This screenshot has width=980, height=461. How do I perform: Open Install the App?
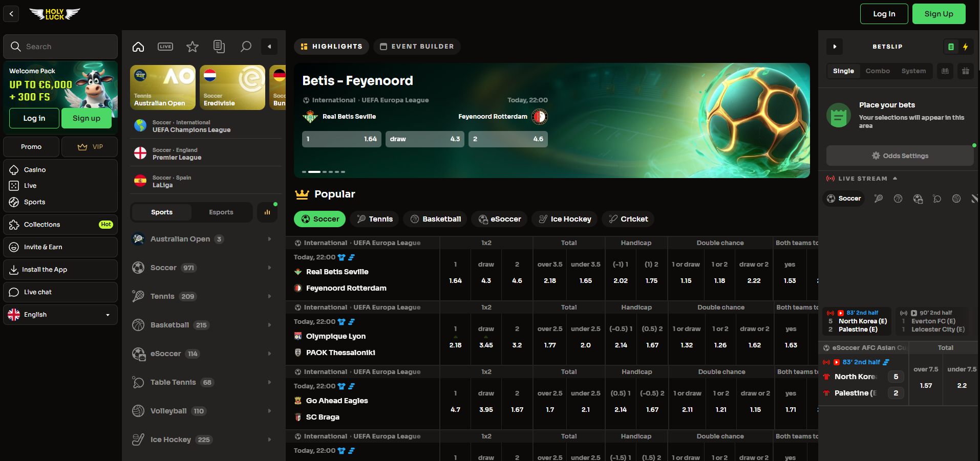point(60,270)
